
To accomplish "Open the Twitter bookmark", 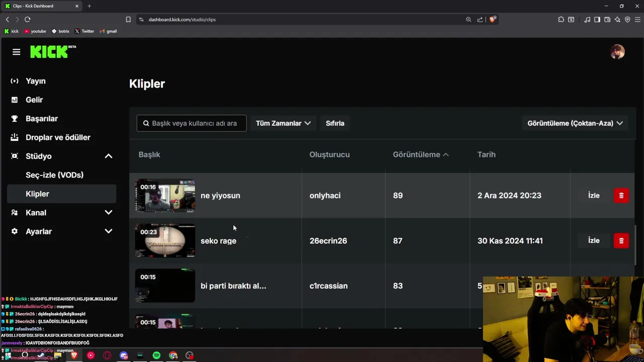I will pyautogui.click(x=84, y=31).
